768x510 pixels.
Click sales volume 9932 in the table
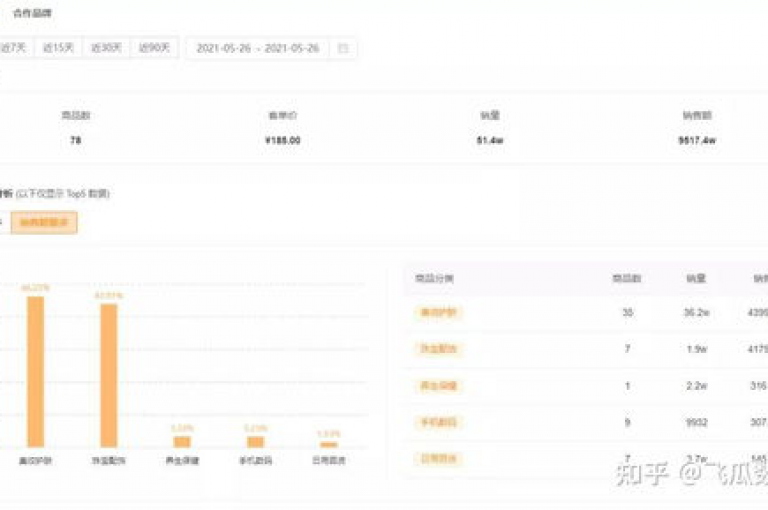click(696, 422)
